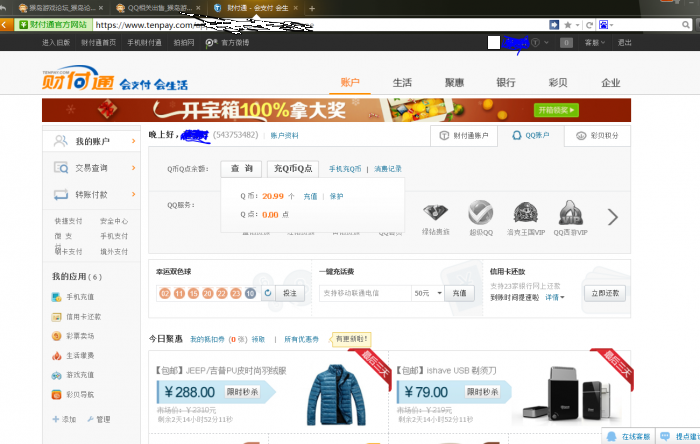Click the 查询 balance button
700x444 pixels.
click(242, 169)
